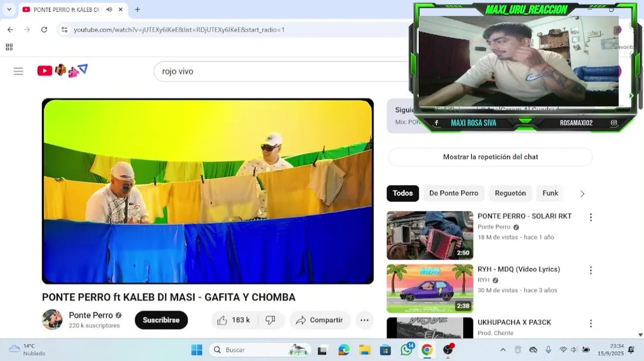Open the YouTube hamburger guide menu

pyautogui.click(x=19, y=71)
